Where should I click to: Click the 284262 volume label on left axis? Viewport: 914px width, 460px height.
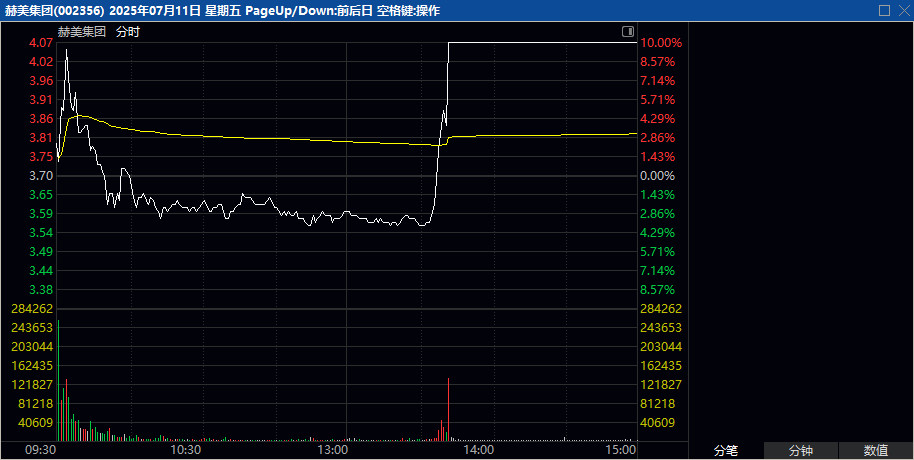[30, 309]
